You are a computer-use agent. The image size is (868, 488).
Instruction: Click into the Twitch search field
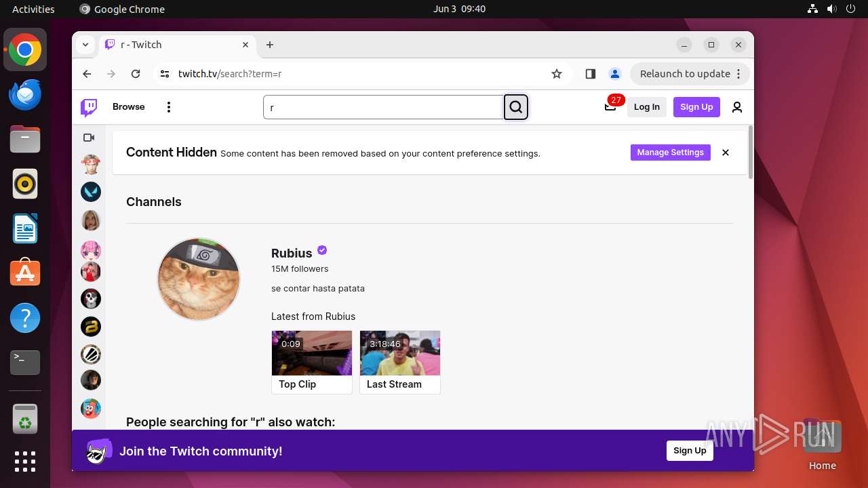point(383,107)
